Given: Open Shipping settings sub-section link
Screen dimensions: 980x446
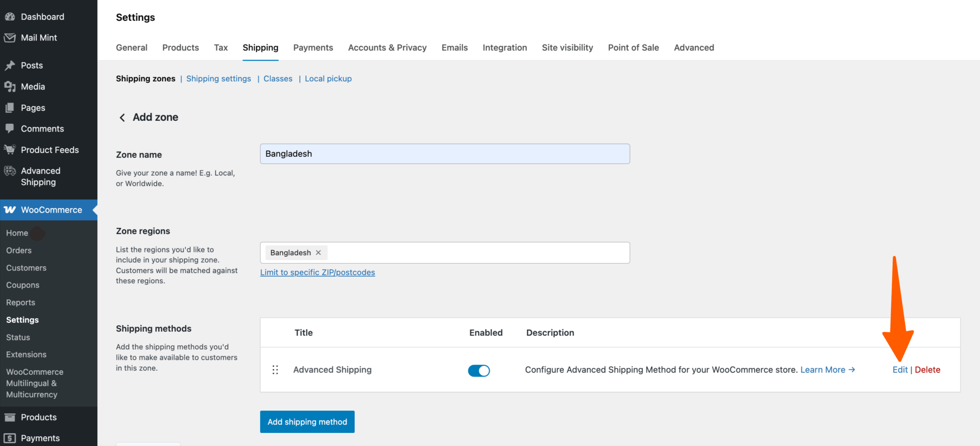Looking at the screenshot, I should (x=219, y=78).
